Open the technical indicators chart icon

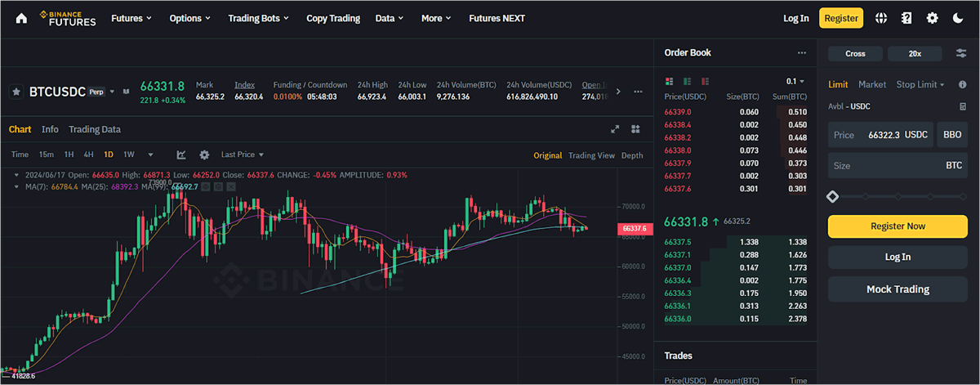click(181, 154)
